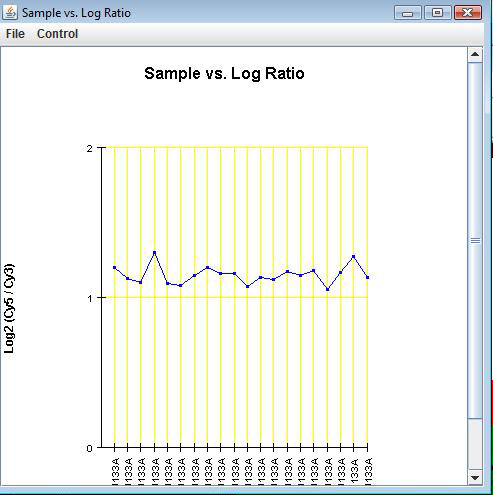This screenshot has height=495, width=493.
Task: Minimize the Sample vs. Log Ratio window
Action: tap(408, 13)
